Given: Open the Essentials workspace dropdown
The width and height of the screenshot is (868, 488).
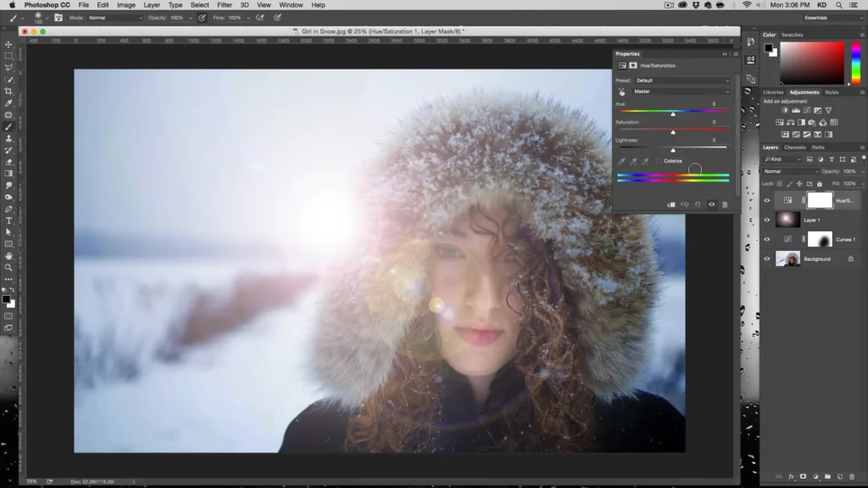Looking at the screenshot, I should (832, 18).
